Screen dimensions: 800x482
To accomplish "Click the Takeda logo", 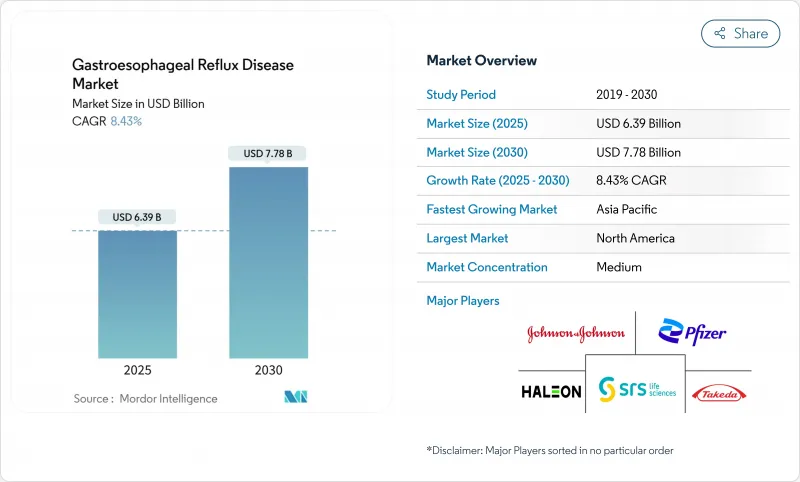I will coord(719,392).
